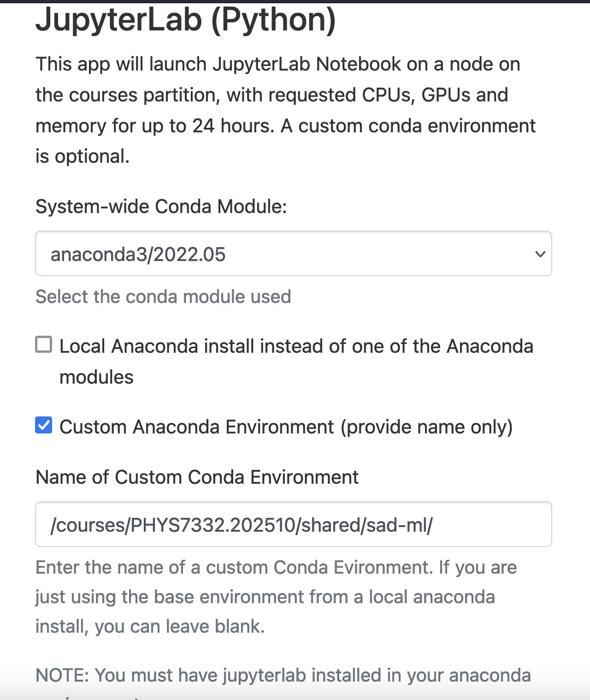Viewport: 590px width, 700px height.
Task: Toggle via "Custom Anaconda Environment (provide name only)" label
Action: click(286, 427)
